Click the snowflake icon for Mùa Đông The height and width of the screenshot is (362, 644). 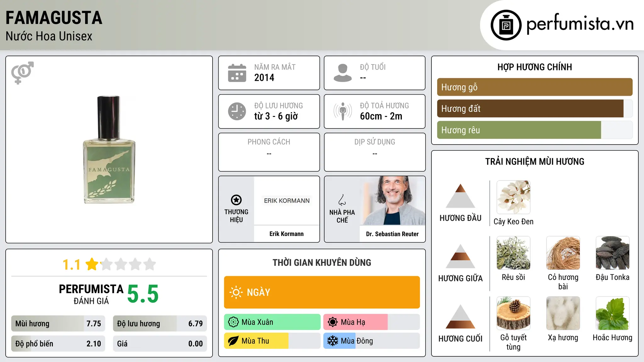pyautogui.click(x=333, y=341)
